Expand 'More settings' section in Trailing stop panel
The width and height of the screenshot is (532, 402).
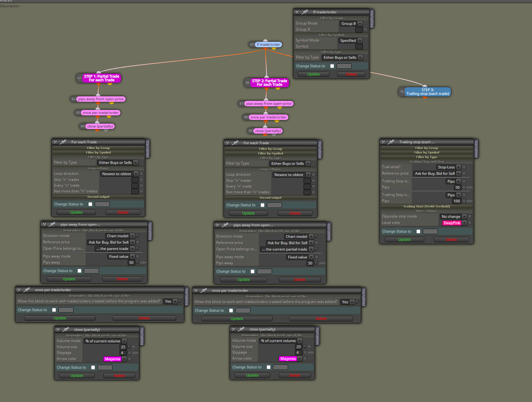pyautogui.click(x=426, y=211)
